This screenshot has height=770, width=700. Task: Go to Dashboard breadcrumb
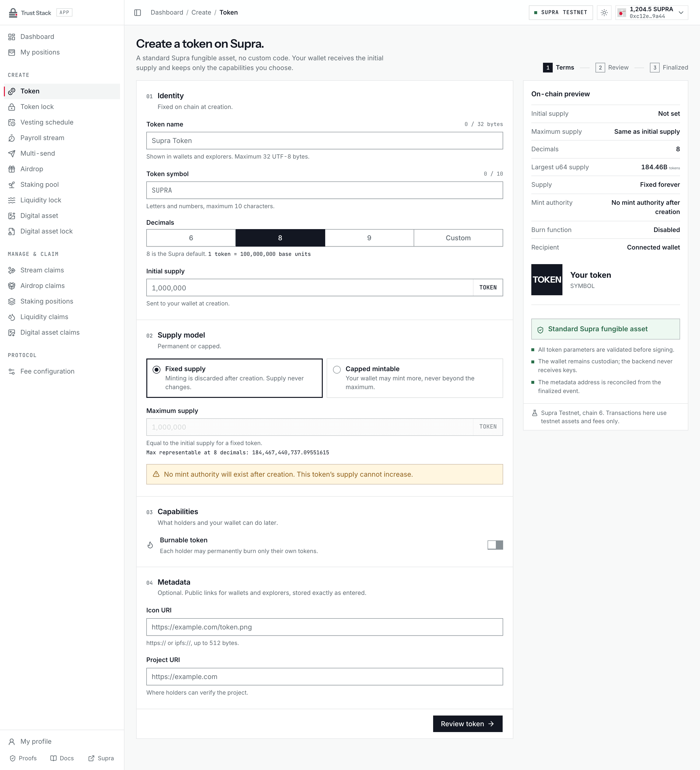click(x=167, y=13)
